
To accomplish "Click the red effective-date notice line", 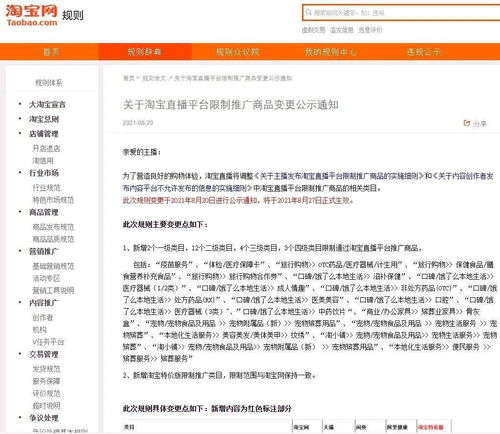I will 238,200.
